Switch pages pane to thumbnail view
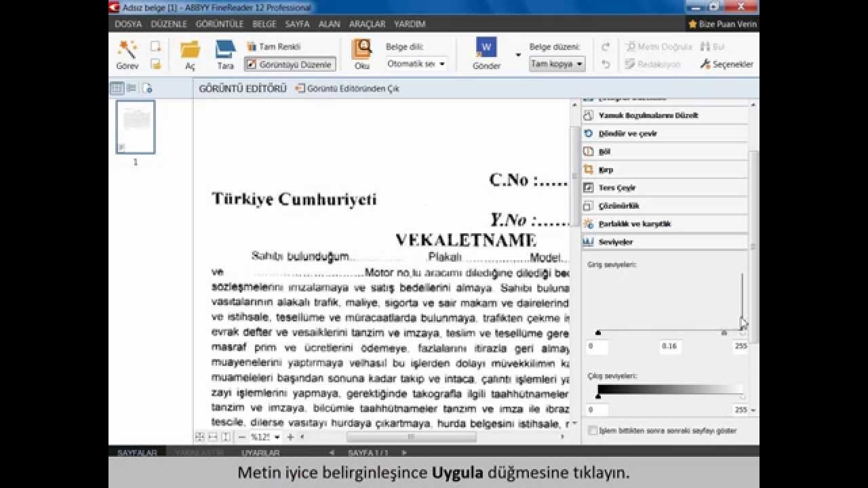The image size is (868, 488). click(117, 88)
